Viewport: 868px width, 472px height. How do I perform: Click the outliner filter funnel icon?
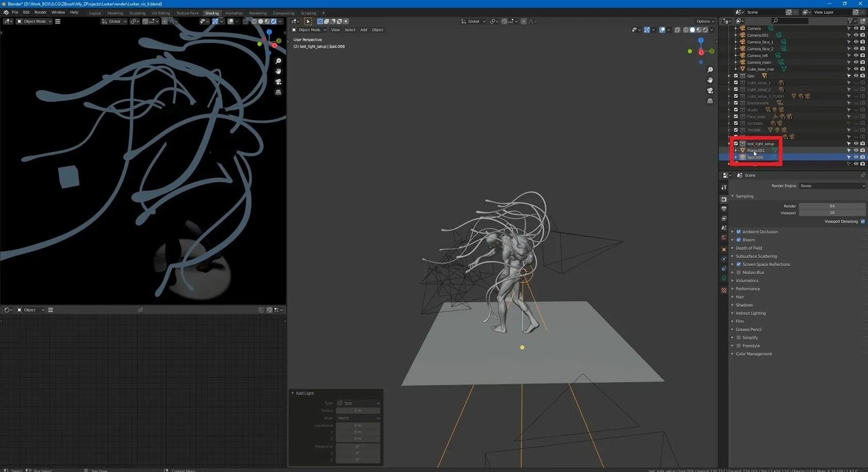[x=850, y=21]
